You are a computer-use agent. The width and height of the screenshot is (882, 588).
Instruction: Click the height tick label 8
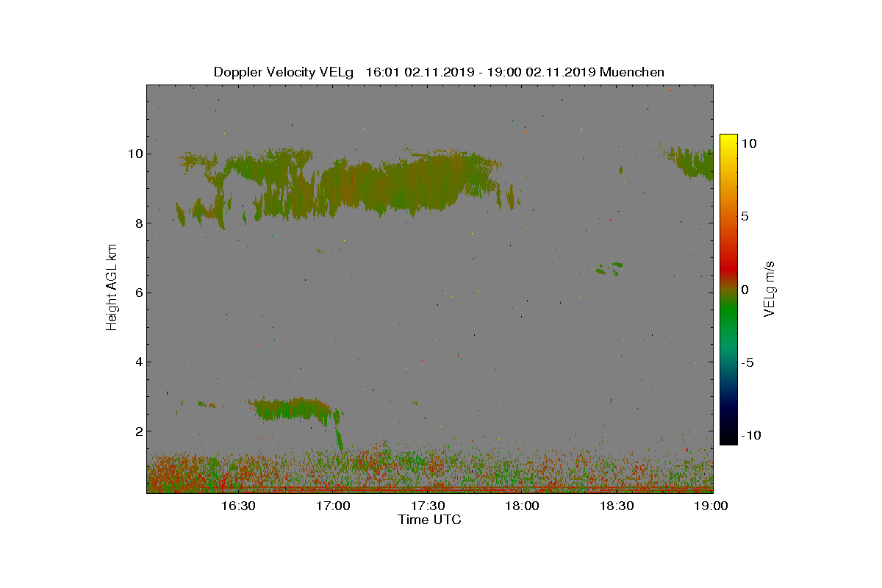[137, 223]
